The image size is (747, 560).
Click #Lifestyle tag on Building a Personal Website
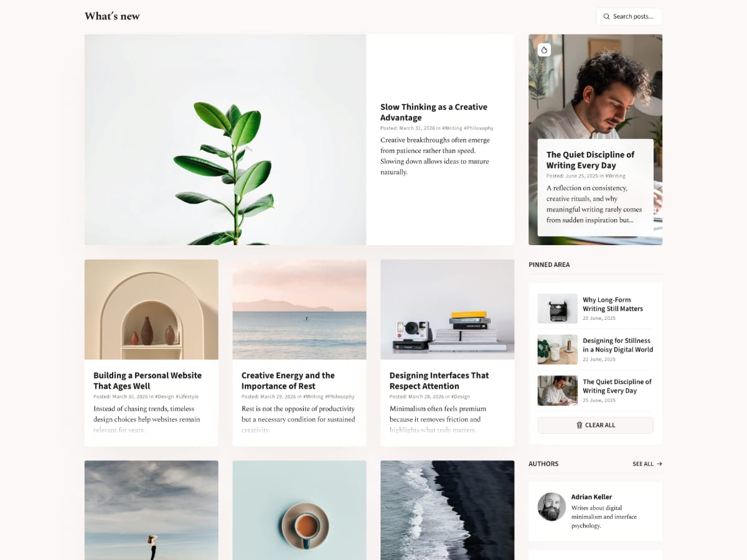pos(187,396)
